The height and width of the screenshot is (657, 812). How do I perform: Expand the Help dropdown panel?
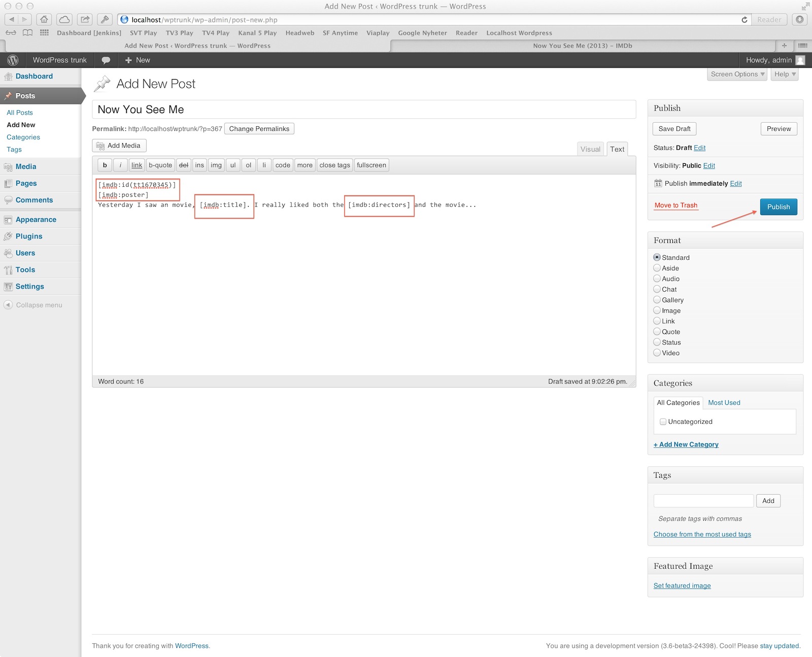(785, 74)
